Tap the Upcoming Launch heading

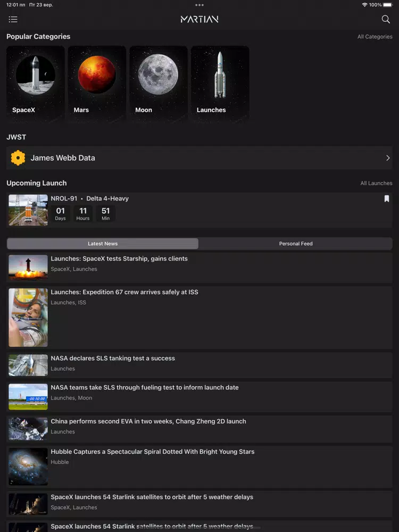(x=37, y=183)
